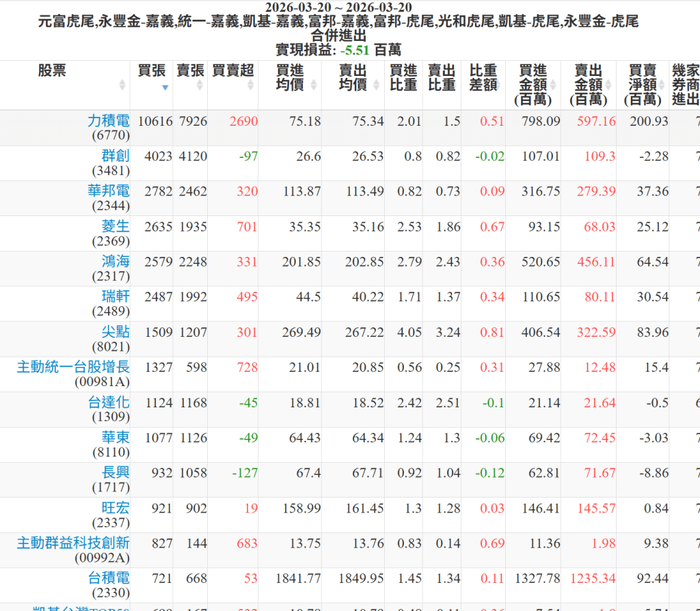Image resolution: width=700 pixels, height=611 pixels.
Task: Open the 主動統一台股增長 link
Action: coord(73,367)
